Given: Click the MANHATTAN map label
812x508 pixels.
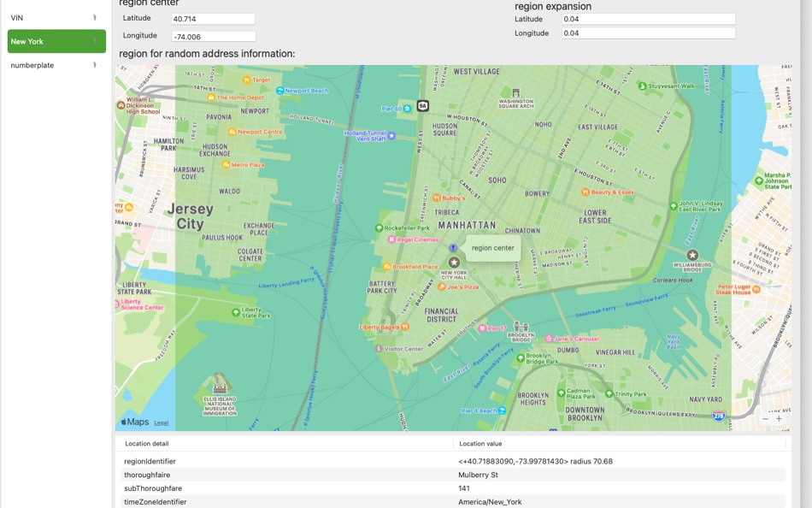Looking at the screenshot, I should pos(467,225).
